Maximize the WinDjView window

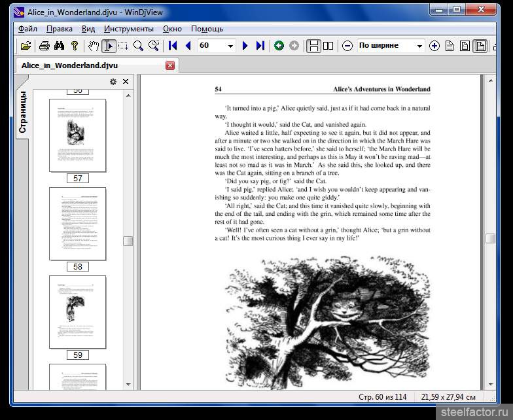point(457,10)
